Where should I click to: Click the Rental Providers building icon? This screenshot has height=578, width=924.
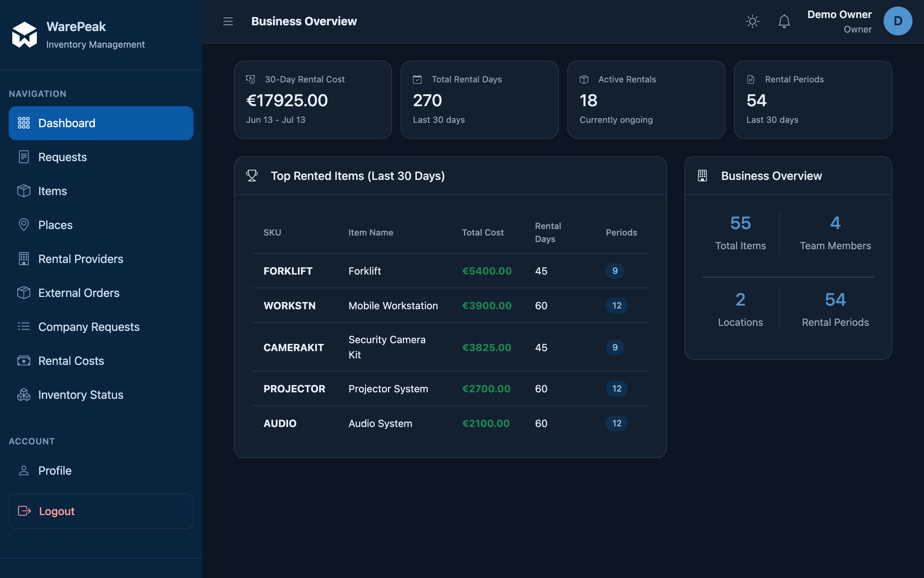(x=24, y=259)
